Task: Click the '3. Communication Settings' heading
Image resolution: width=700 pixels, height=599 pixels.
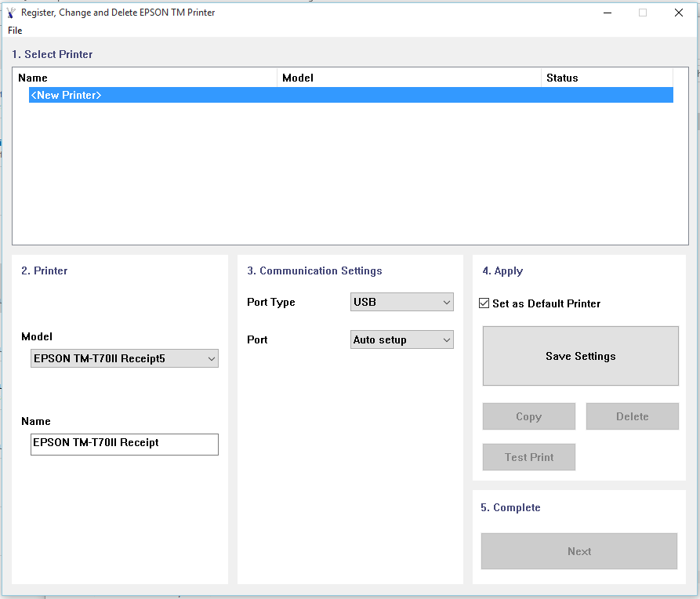Action: tap(315, 270)
